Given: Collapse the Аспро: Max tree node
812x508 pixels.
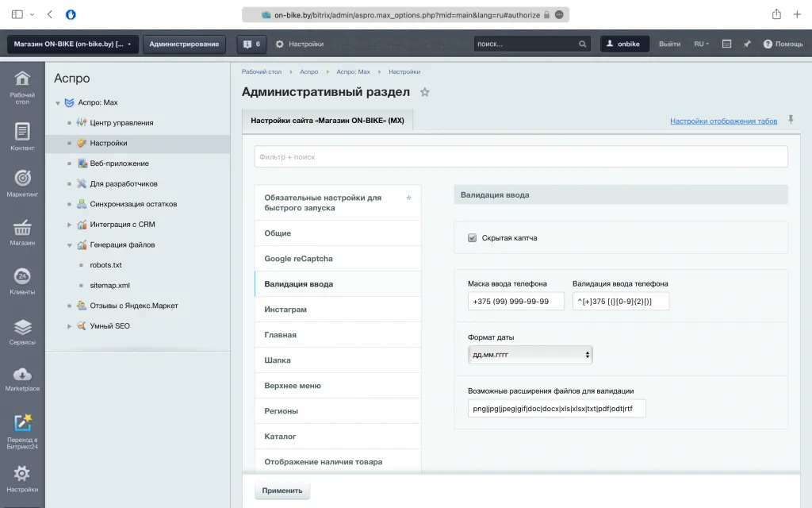Looking at the screenshot, I should (58, 103).
